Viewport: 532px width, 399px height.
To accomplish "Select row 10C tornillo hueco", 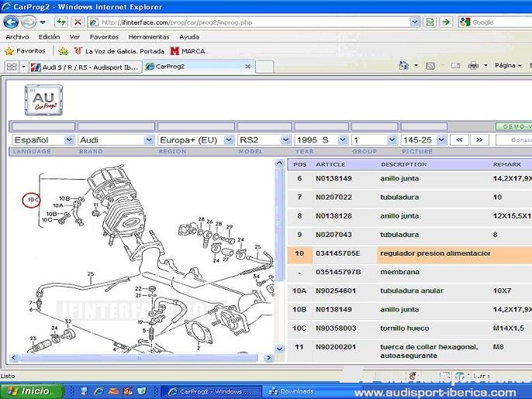I will [409, 328].
